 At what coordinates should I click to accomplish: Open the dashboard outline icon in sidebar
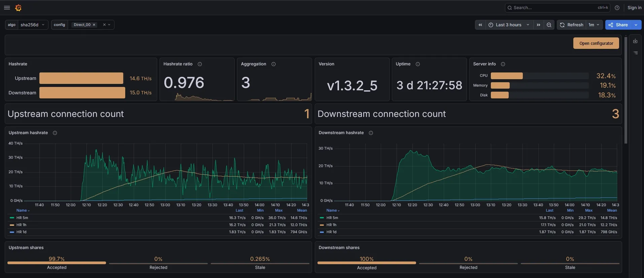pyautogui.click(x=635, y=53)
